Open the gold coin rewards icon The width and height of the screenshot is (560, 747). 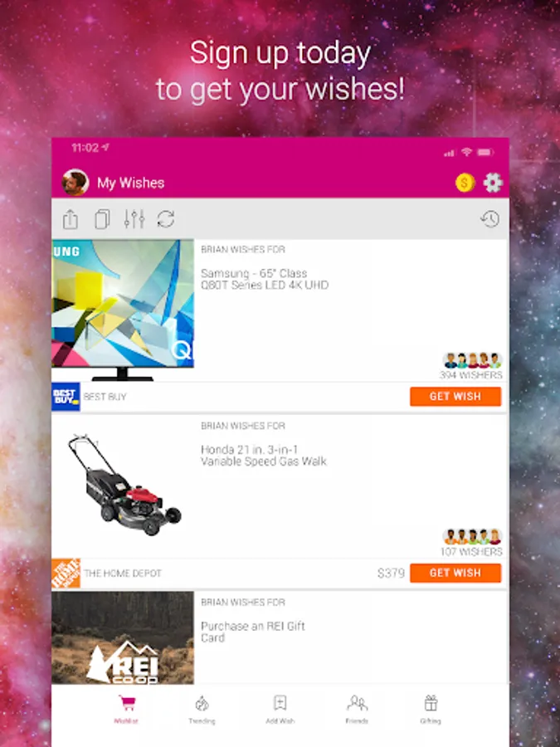click(465, 183)
